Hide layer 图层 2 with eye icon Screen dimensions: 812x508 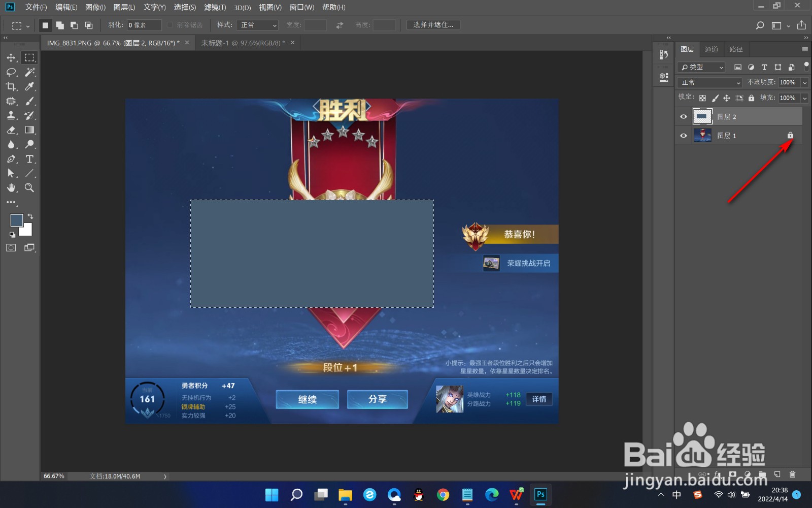coord(684,117)
